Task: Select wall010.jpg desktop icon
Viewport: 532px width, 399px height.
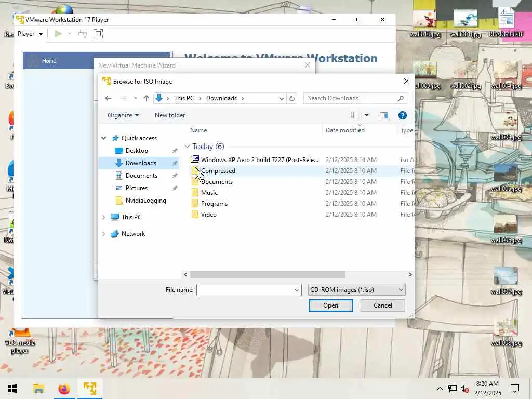Action: pos(425,24)
